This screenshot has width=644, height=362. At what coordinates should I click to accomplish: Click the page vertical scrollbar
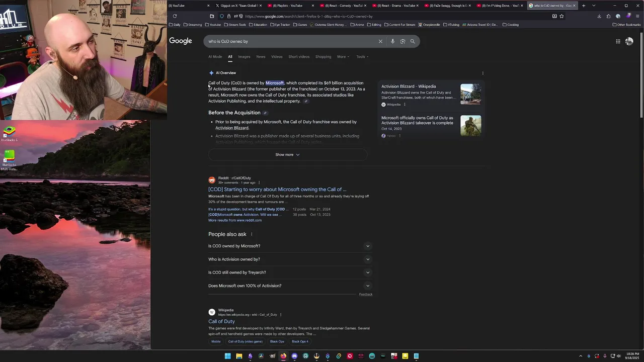[641, 75]
